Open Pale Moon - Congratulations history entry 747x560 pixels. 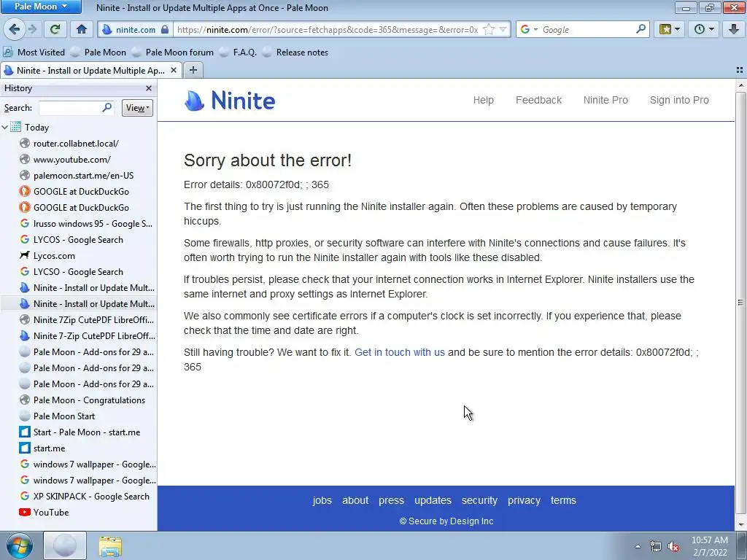[89, 400]
